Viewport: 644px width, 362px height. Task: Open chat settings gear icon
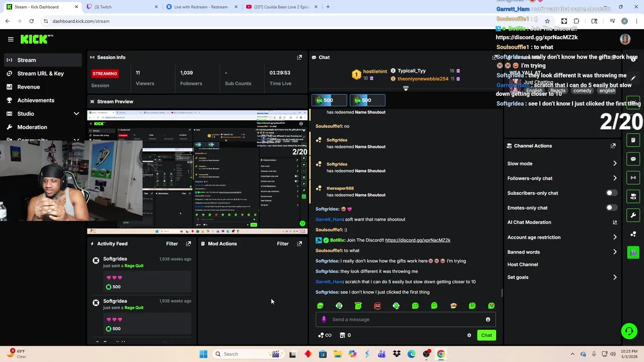coord(469,335)
